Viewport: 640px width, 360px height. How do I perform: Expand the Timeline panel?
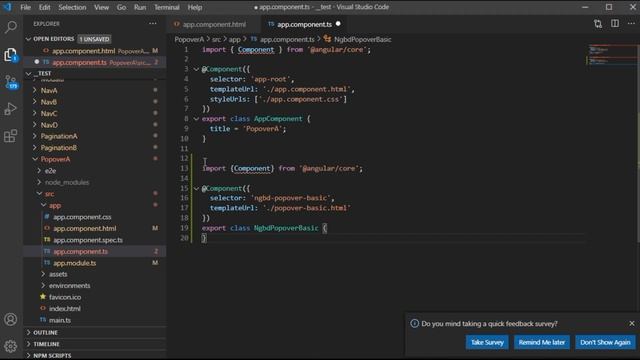95,344
